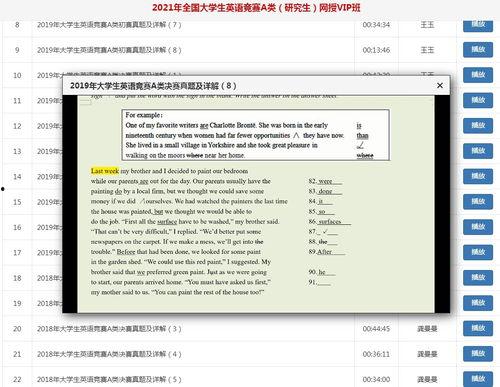
Task: Play row 13 lesson with 播放 button
Action: (478, 151)
